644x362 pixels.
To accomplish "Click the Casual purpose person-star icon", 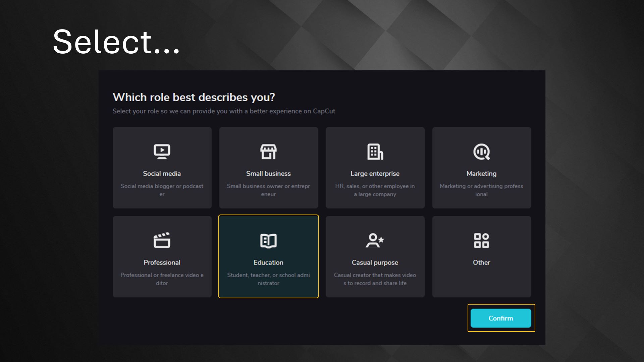I will point(375,240).
